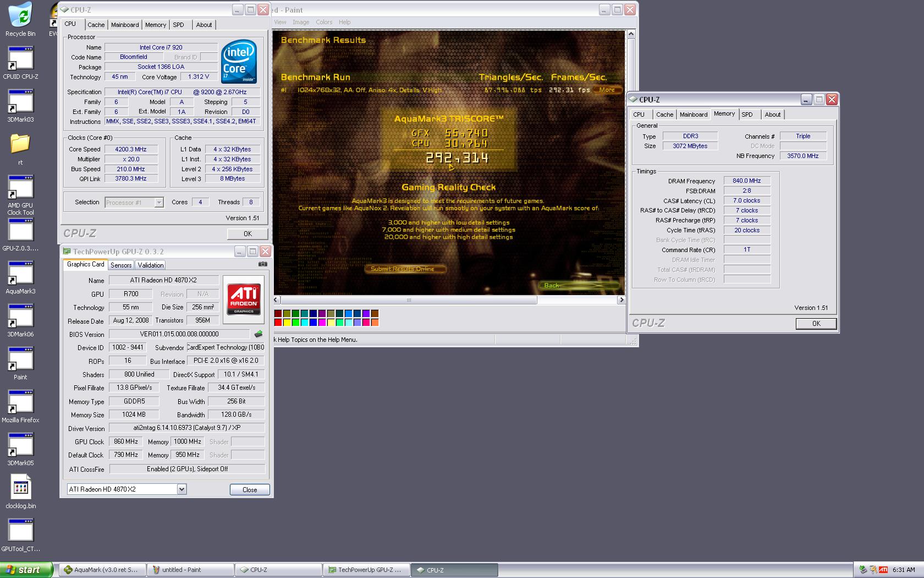Open the Image menu in Paint

pos(301,22)
